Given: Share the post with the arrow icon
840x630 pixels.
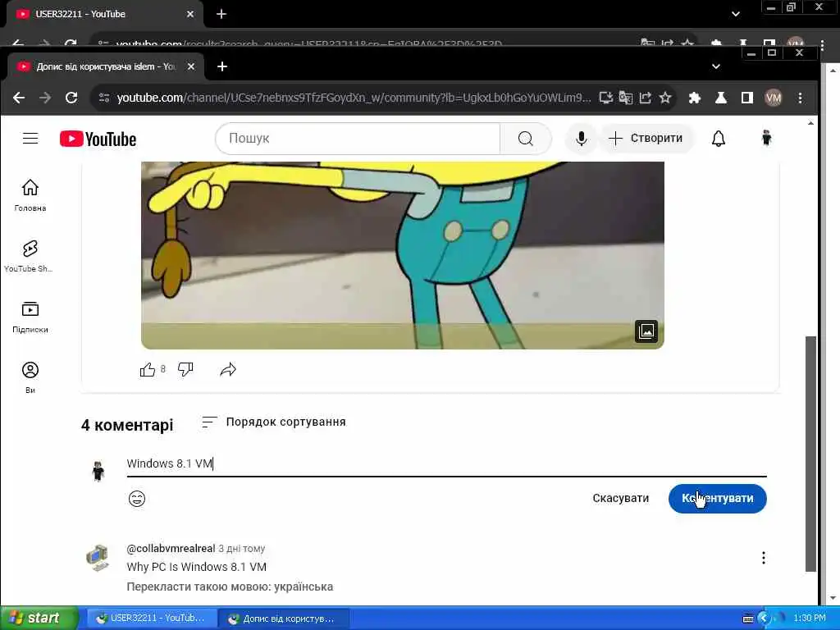Looking at the screenshot, I should click(x=228, y=369).
